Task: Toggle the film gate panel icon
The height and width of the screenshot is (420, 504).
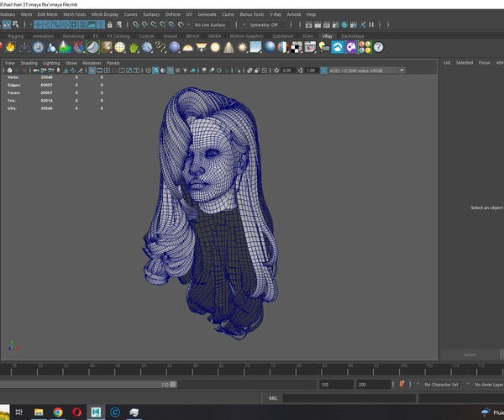Action: [x=100, y=71]
